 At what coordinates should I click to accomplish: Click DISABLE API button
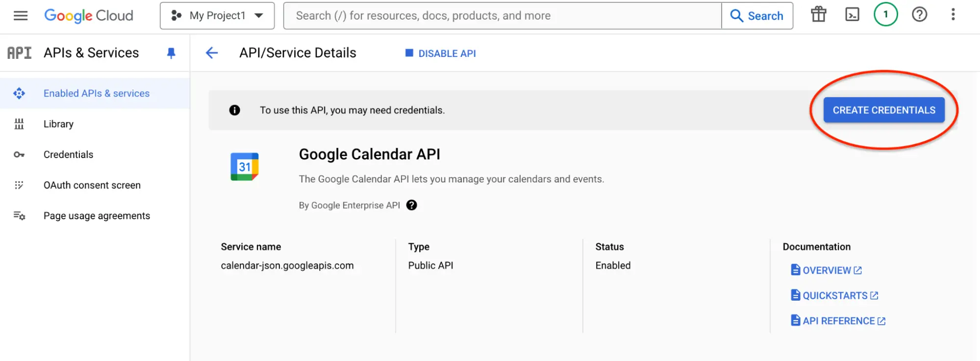[x=441, y=53]
